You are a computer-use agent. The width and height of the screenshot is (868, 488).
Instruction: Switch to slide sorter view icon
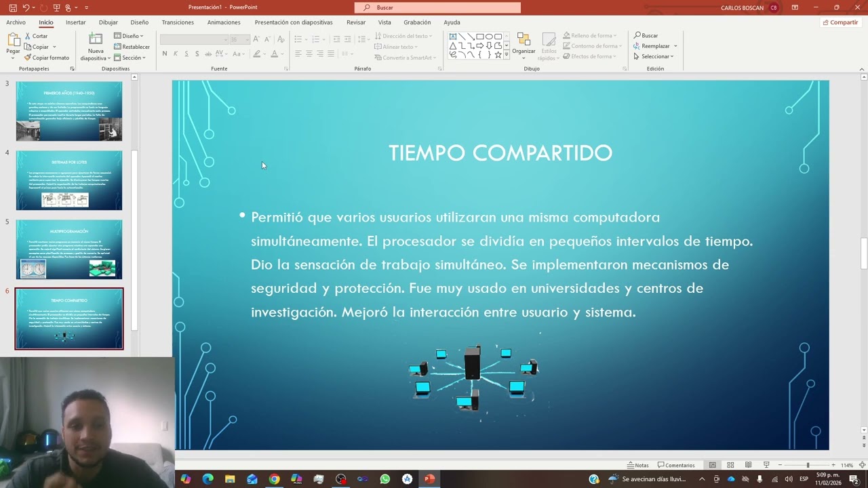point(730,465)
